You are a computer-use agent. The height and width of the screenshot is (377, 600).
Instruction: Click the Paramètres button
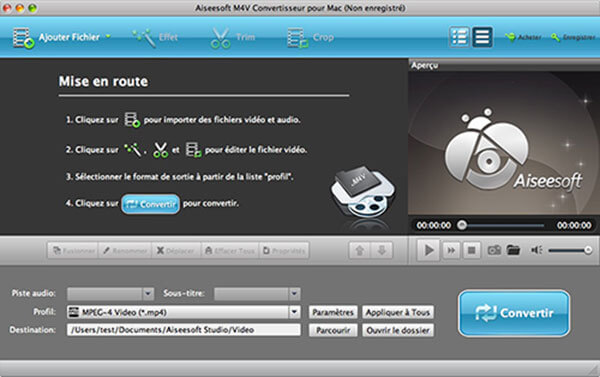[x=333, y=312]
